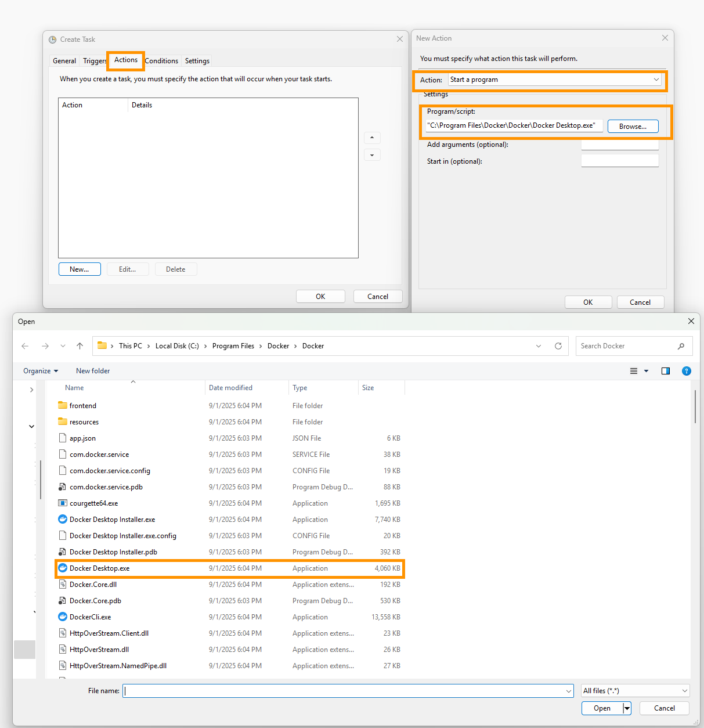Click Program Files in the breadcrumb path
The image size is (704, 728).
(x=233, y=346)
